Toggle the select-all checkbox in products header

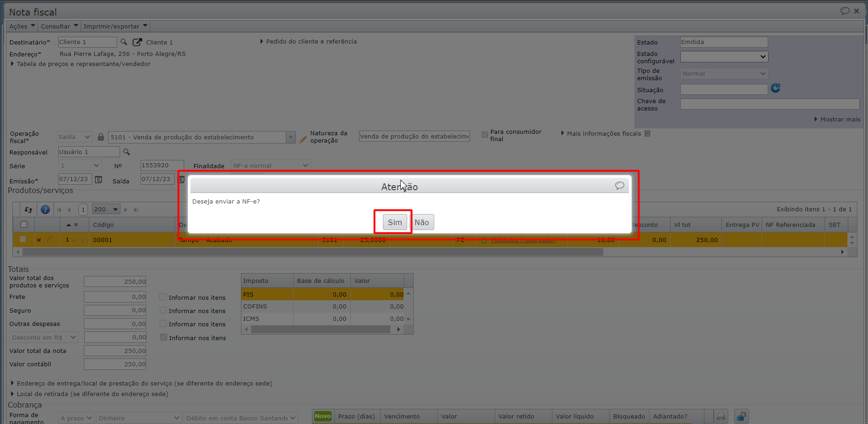pyautogui.click(x=24, y=225)
